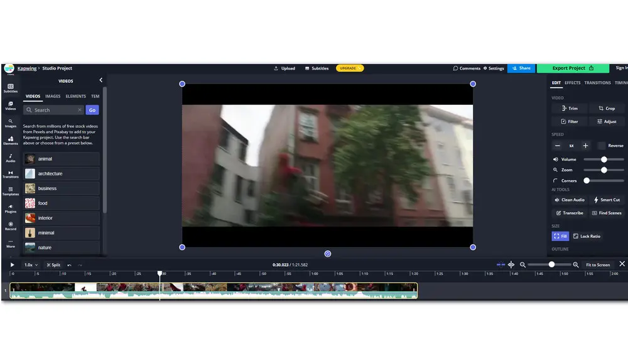This screenshot has width=628, height=364.
Task: Open the Plugins sidebar panel
Action: click(11, 208)
